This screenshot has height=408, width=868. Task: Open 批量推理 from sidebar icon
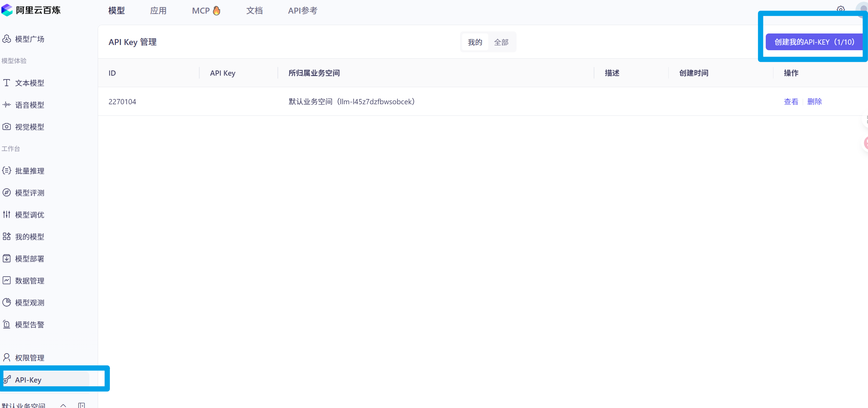(x=7, y=171)
